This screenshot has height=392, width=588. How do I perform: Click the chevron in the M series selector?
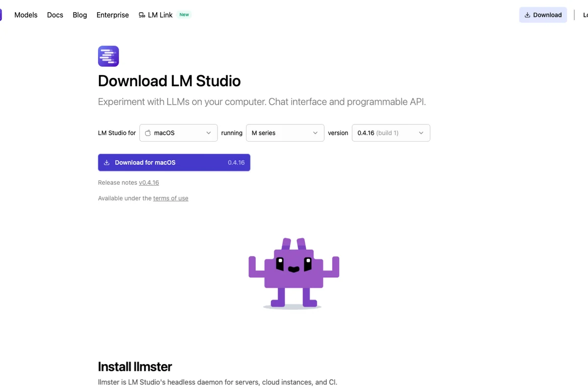coord(315,133)
